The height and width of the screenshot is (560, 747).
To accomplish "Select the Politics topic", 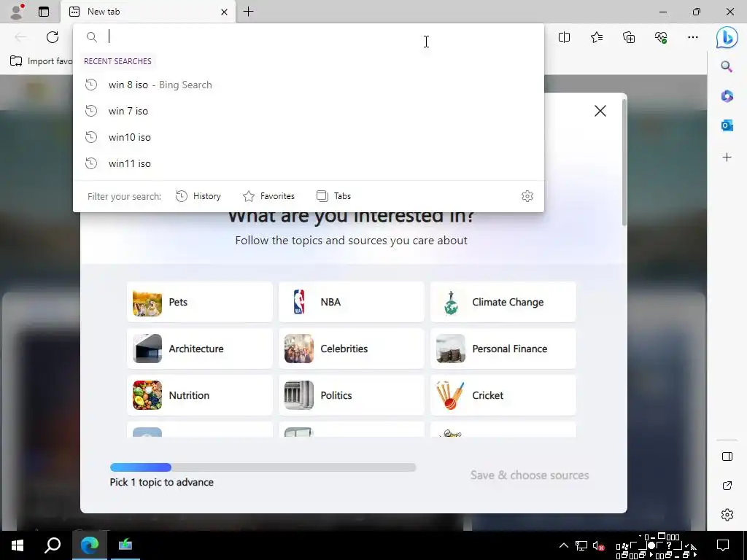I will click(351, 395).
